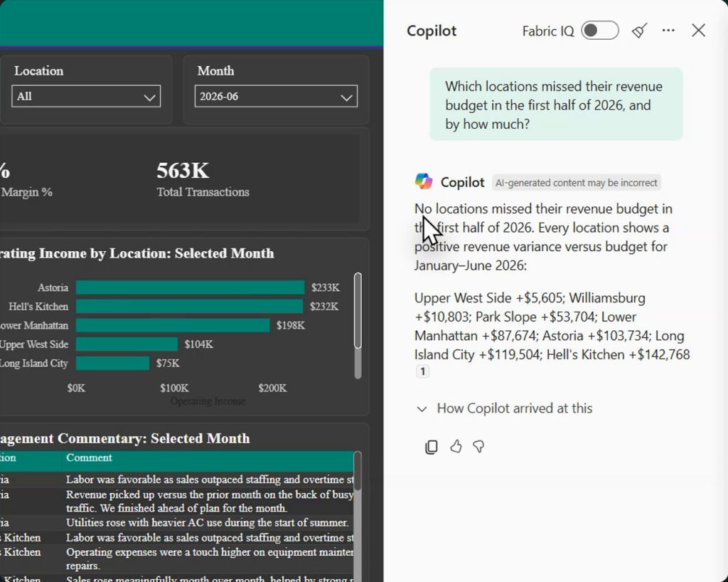This screenshot has width=728, height=582.
Task: Click the 'Utilities rose with heavier AC use' comment
Action: tap(207, 522)
